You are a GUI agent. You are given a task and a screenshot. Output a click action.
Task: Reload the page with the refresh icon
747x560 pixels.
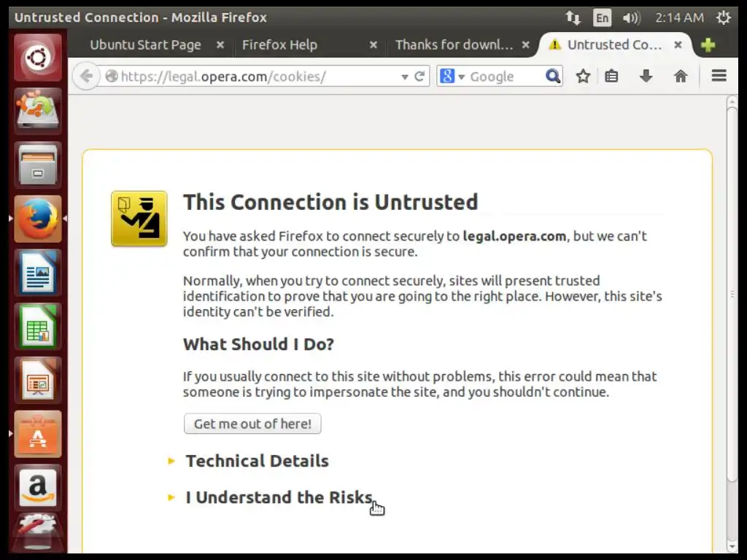point(419,76)
